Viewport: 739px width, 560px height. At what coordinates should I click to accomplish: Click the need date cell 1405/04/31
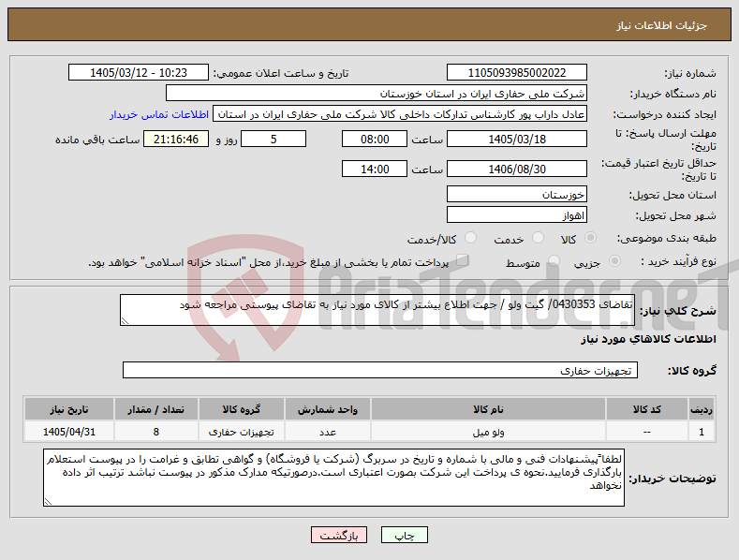coord(69,432)
